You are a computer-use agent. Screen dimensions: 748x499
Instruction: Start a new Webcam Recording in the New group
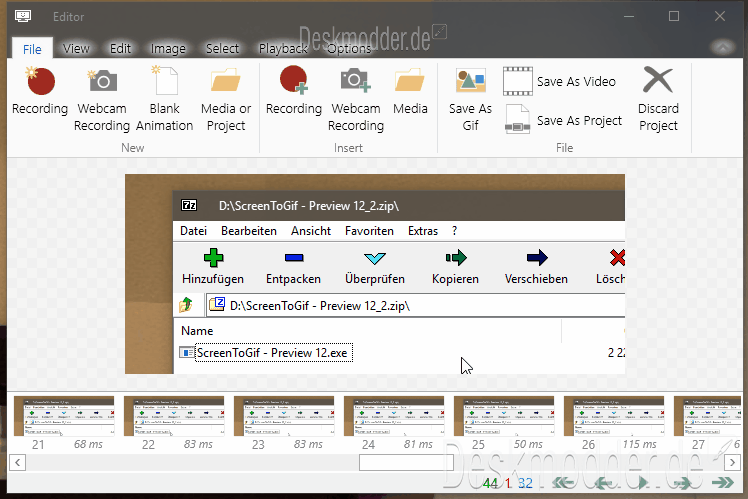pos(102,98)
